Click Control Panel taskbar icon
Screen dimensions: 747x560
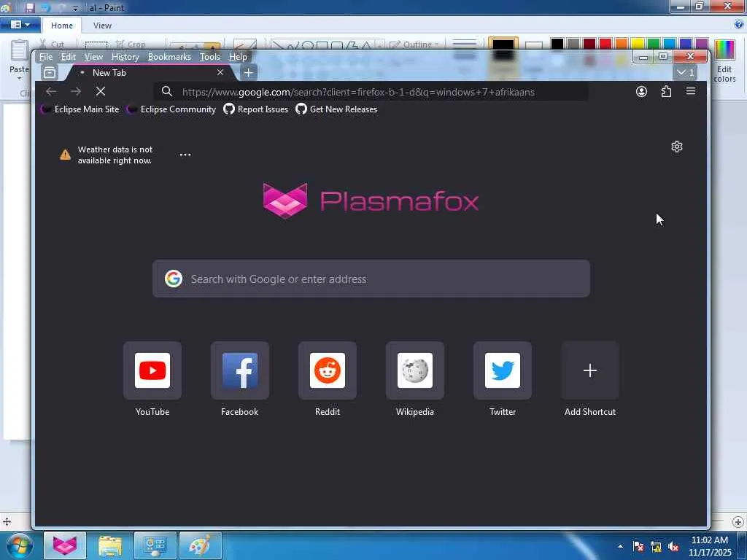tap(155, 545)
